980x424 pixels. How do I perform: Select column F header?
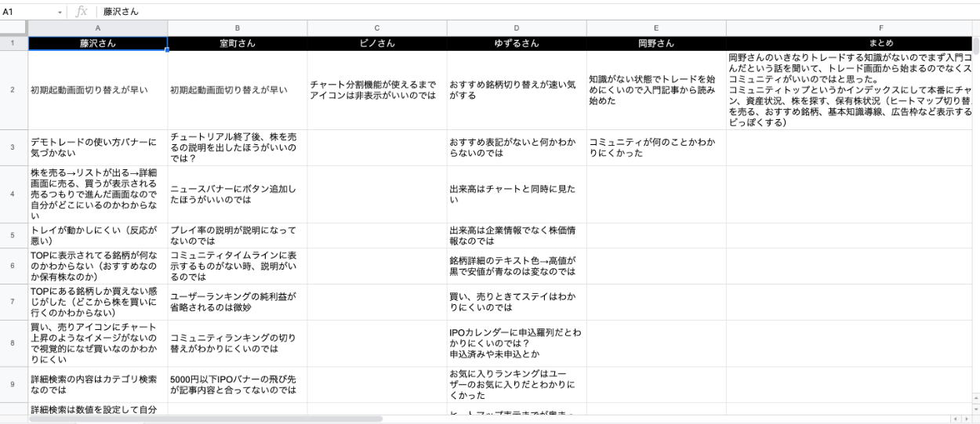(x=851, y=28)
